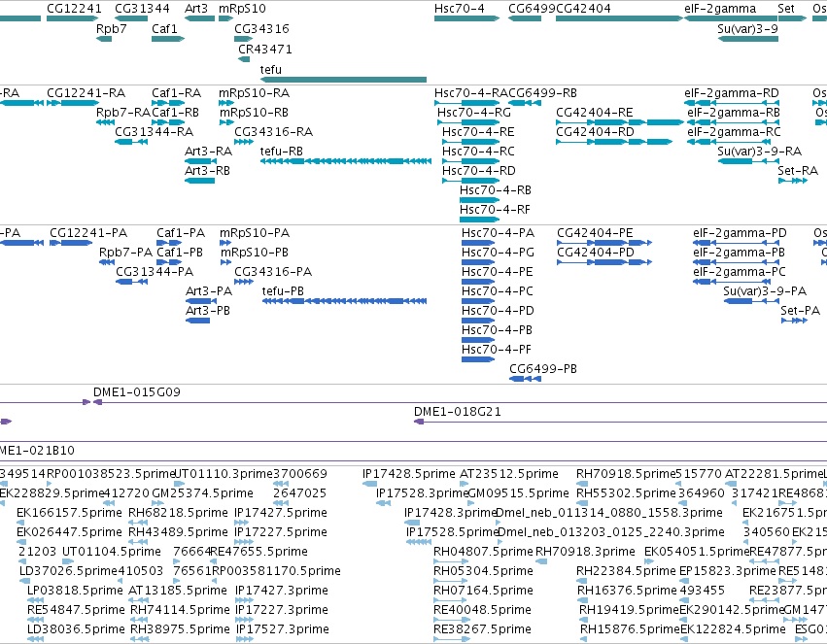This screenshot has width=827, height=644.
Task: Click the CG34316 gene label
Action: [x=261, y=28]
